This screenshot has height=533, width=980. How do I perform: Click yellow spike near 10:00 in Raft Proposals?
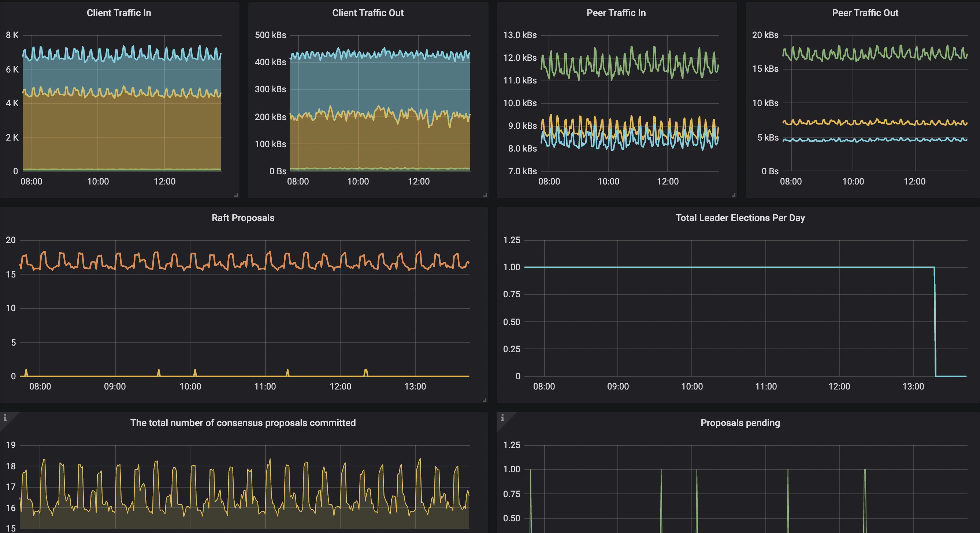[195, 372]
